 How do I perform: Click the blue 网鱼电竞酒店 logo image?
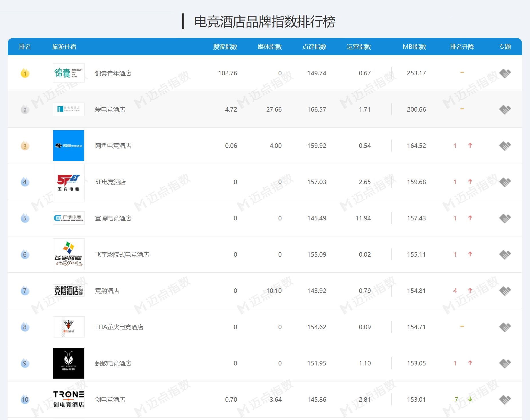click(69, 146)
